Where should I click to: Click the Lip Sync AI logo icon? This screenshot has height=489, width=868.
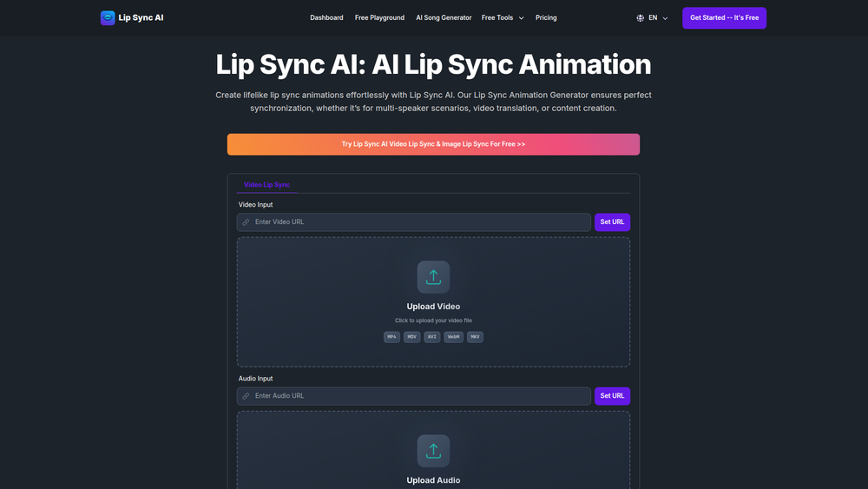(x=108, y=17)
